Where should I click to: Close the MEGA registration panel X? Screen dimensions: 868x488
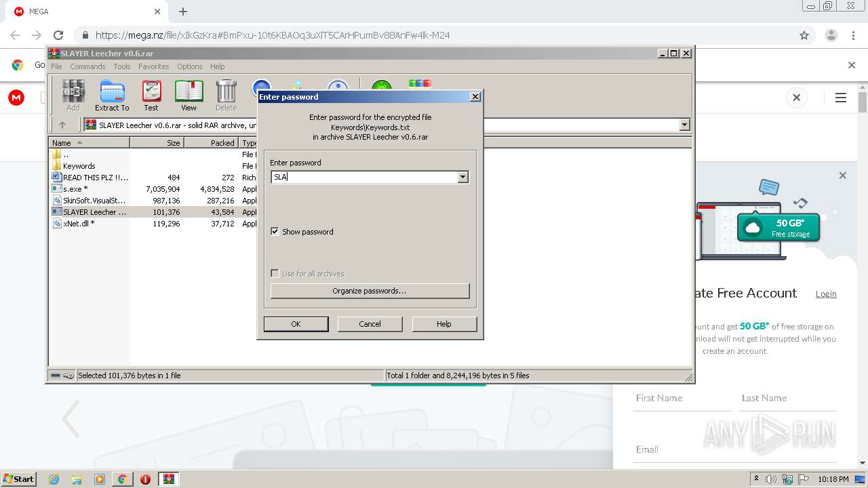coord(842,176)
